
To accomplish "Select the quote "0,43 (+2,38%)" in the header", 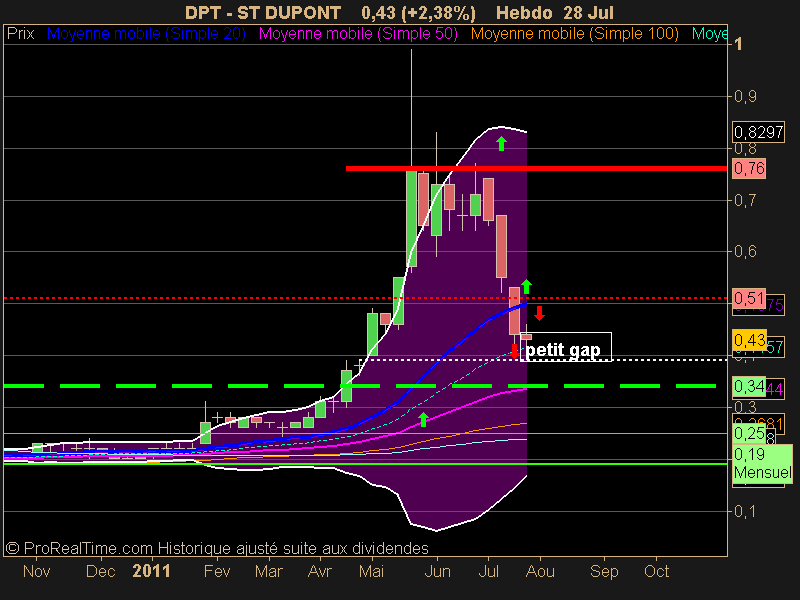I will [x=418, y=13].
